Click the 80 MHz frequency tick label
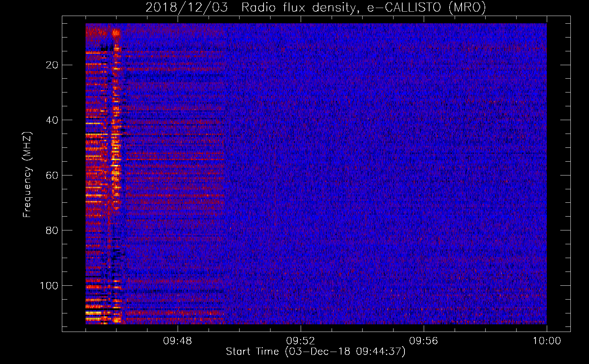The image size is (589, 364). pos(52,230)
